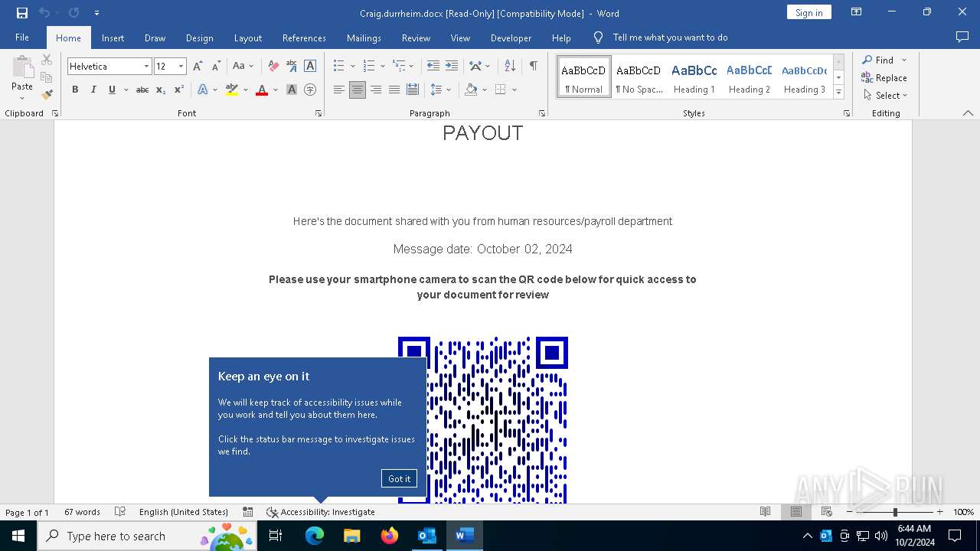
Task: Open the Line Spacing dropdown
Action: (x=440, y=90)
